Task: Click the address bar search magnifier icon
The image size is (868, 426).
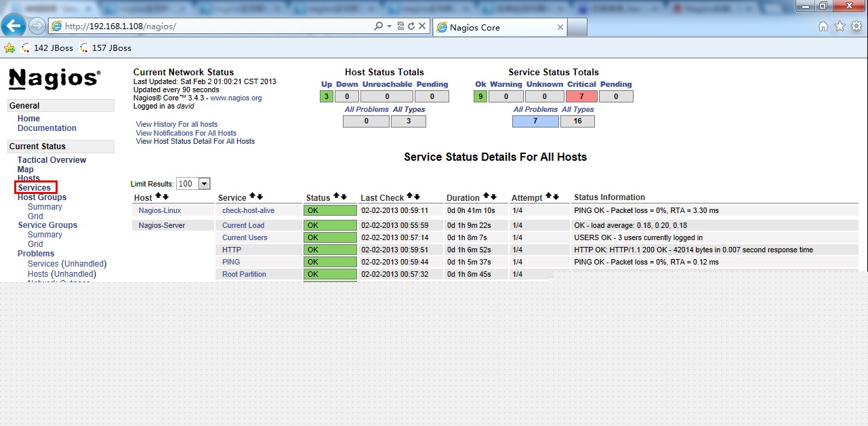Action: pos(378,26)
